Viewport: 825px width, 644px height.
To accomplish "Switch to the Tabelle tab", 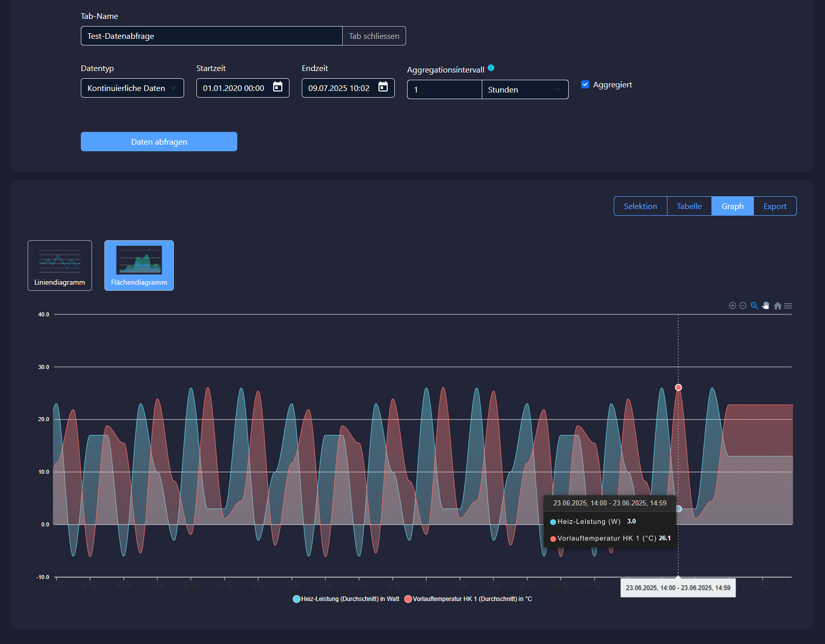I will coord(689,206).
